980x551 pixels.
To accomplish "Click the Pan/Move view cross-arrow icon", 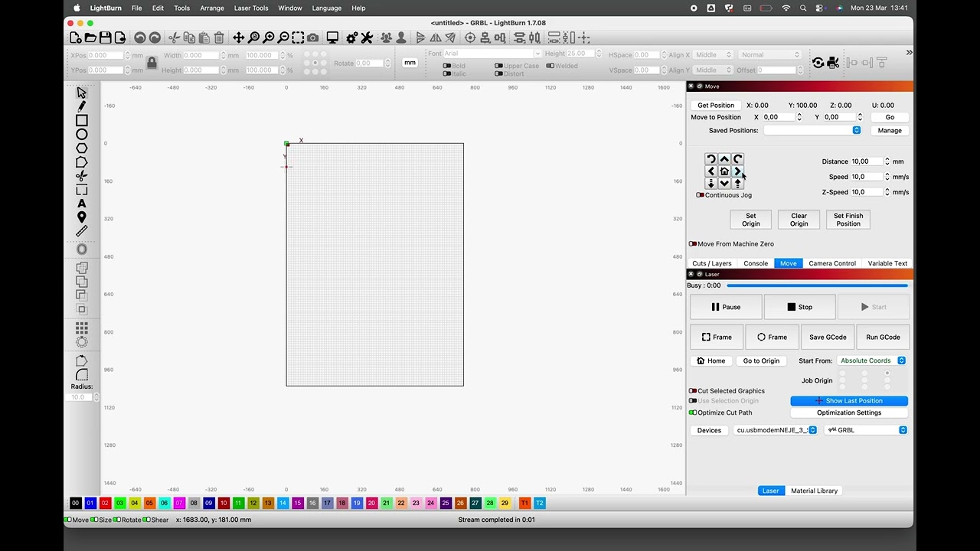I will pos(239,37).
